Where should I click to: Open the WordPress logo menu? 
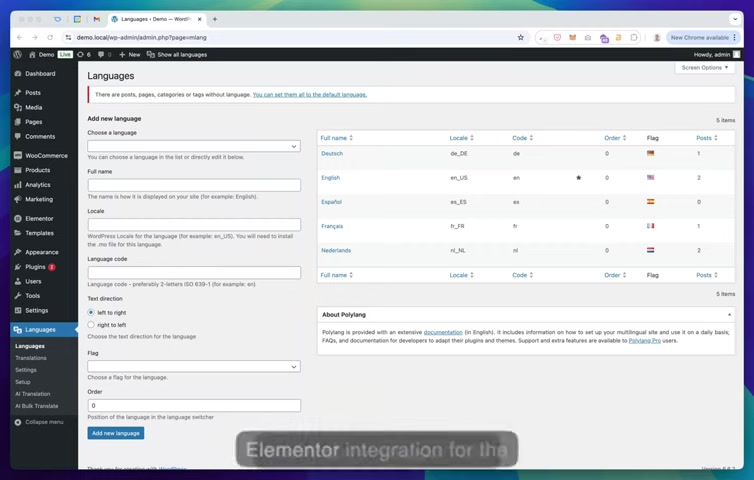pos(17,55)
